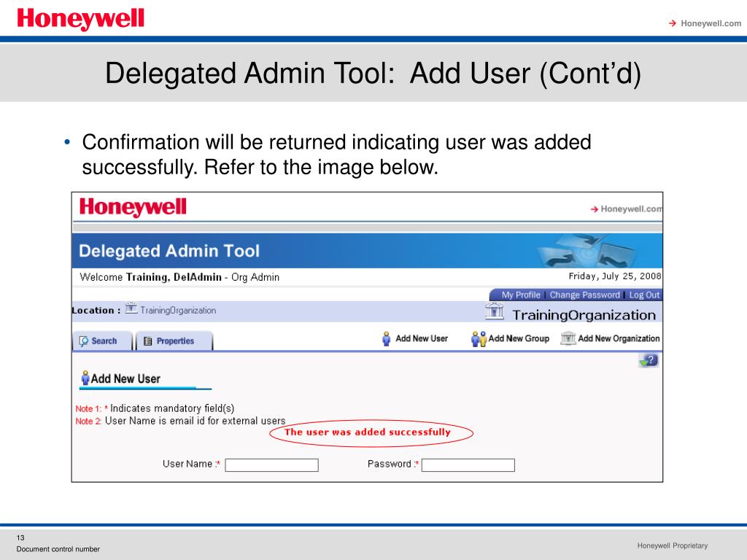Image resolution: width=747 pixels, height=560 pixels.
Task: Click the slide's top-left Honeywell logo
Action: 80,20
